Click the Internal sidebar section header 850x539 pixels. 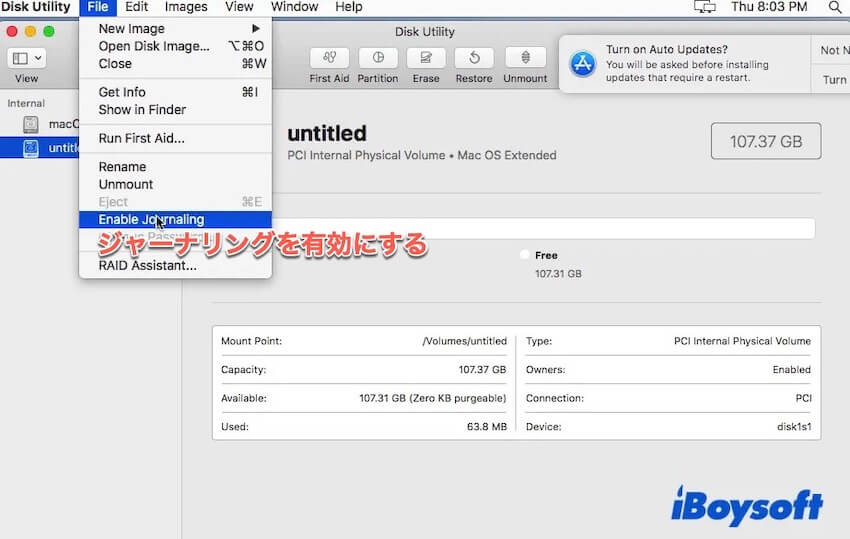[26, 103]
